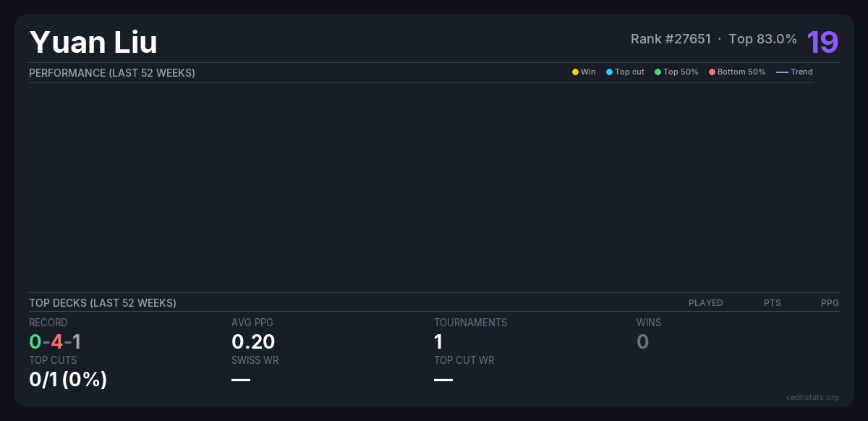
Task: Sort decks by PLAYED column header
Action: (705, 303)
